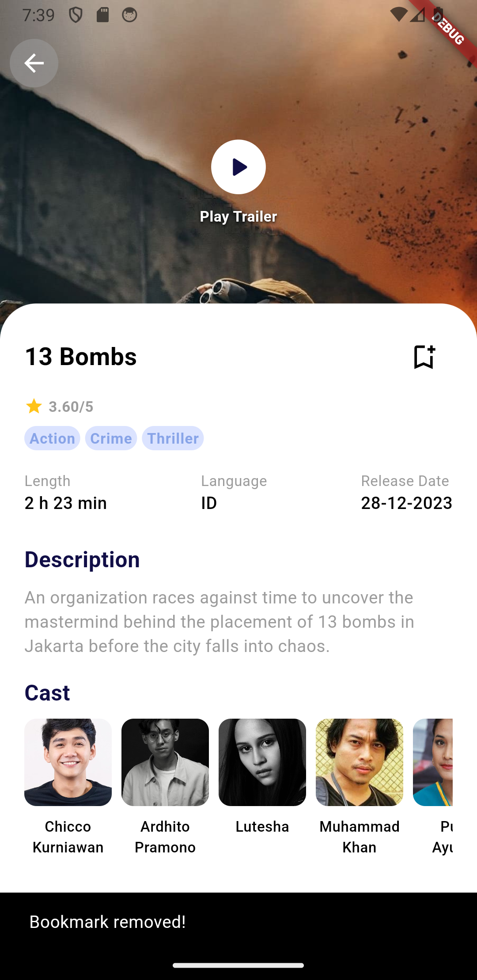
Task: Tap the shield icon in status bar
Action: pos(76,15)
